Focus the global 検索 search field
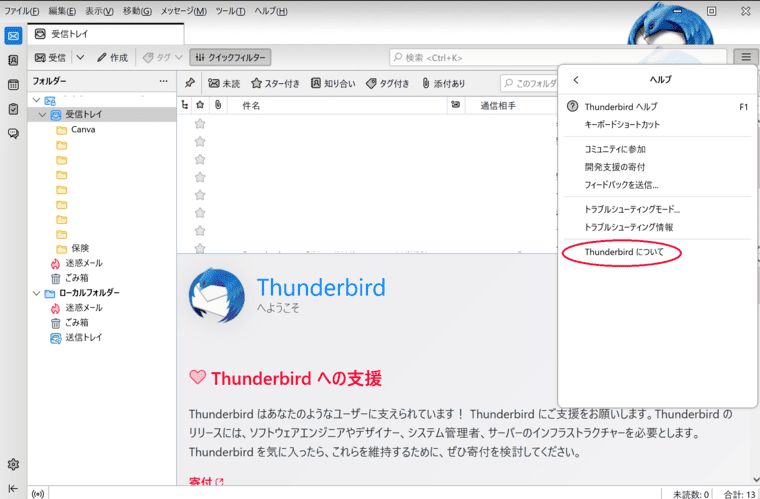The width and height of the screenshot is (760, 499). [x=558, y=57]
